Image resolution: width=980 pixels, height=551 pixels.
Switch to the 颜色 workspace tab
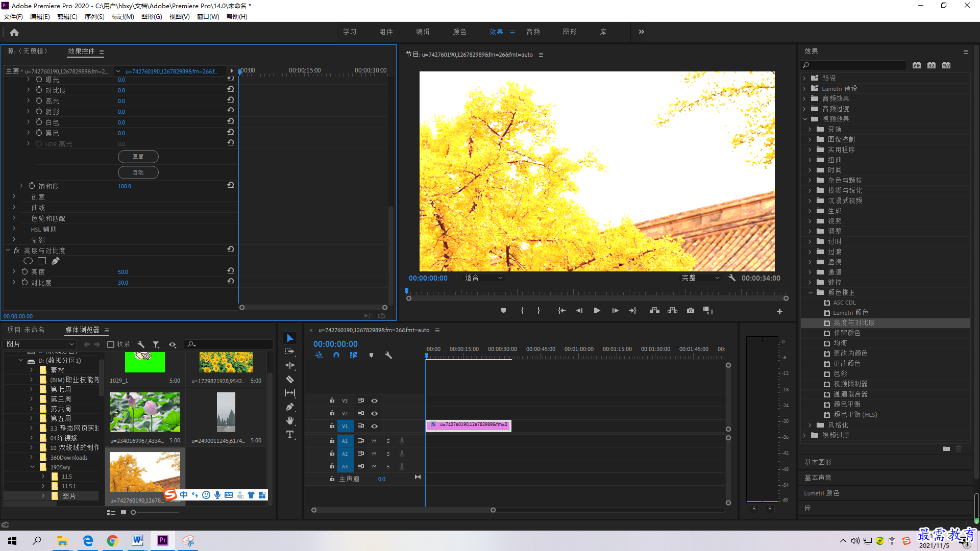pyautogui.click(x=459, y=32)
